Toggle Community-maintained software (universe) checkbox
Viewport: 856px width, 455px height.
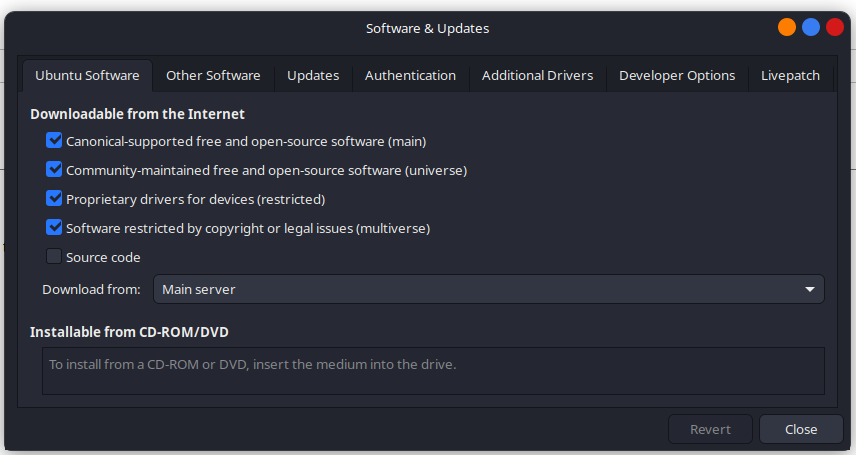pos(54,170)
